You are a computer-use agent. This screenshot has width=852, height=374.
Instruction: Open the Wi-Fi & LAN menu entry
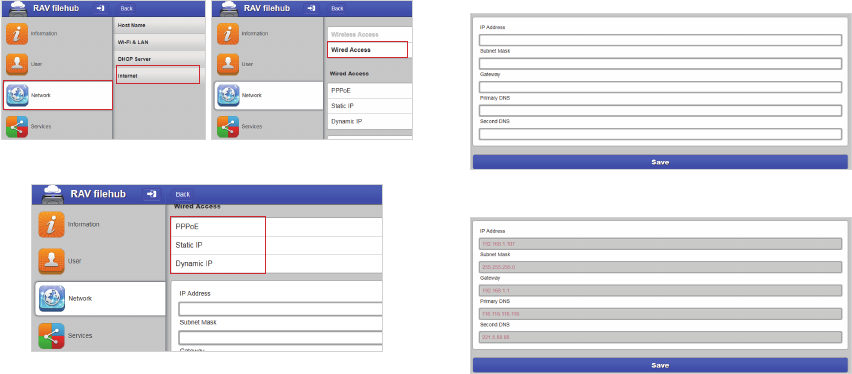(x=160, y=42)
